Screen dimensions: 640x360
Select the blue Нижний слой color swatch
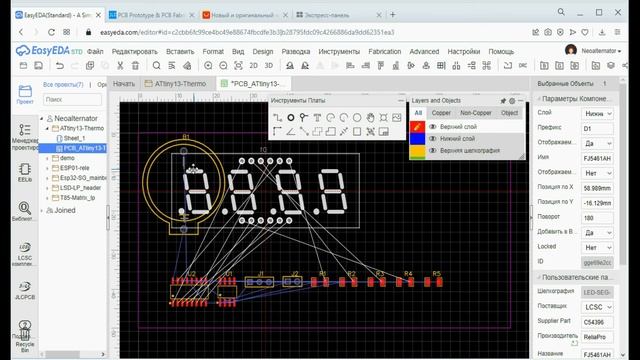click(x=417, y=139)
